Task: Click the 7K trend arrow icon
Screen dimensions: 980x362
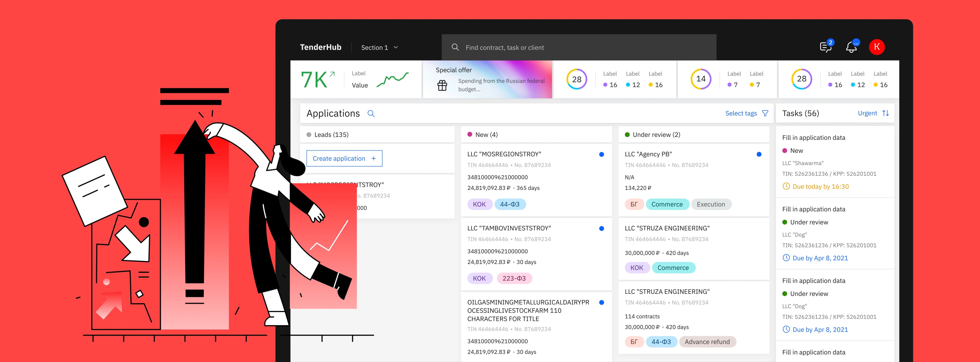Action: [x=332, y=74]
